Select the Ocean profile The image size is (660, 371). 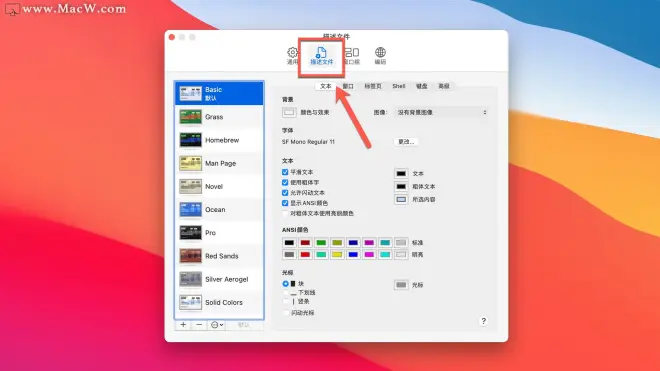[x=219, y=209]
